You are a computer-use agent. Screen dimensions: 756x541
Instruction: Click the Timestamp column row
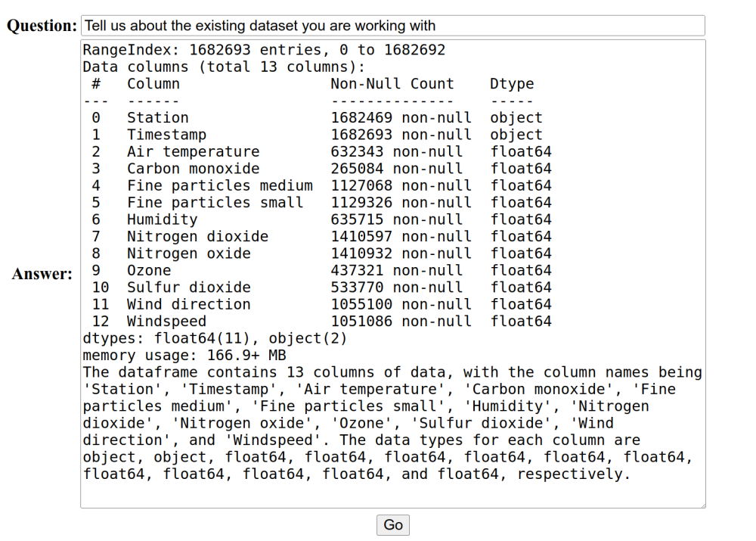tap(166, 135)
